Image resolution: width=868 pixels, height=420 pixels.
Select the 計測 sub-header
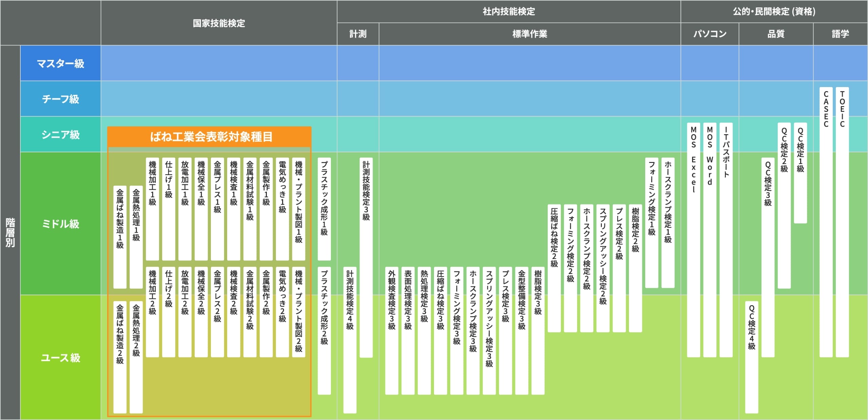coord(358,34)
